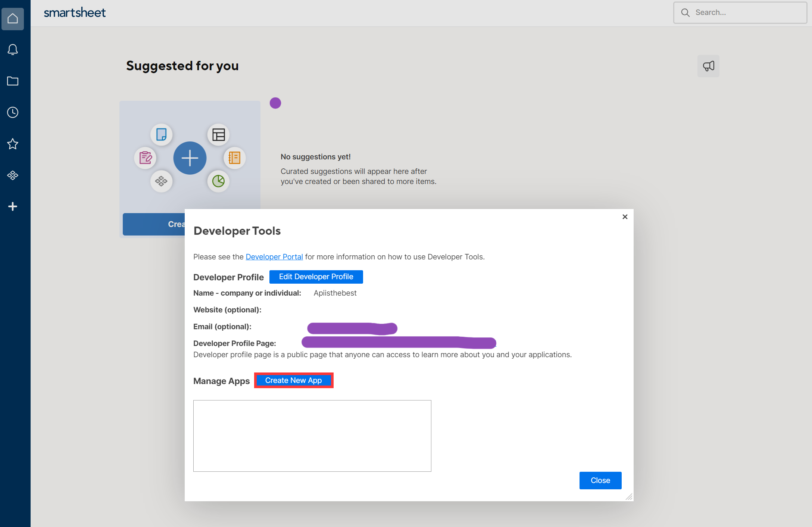Click the plus Solution Center sidebar icon

pos(13,206)
